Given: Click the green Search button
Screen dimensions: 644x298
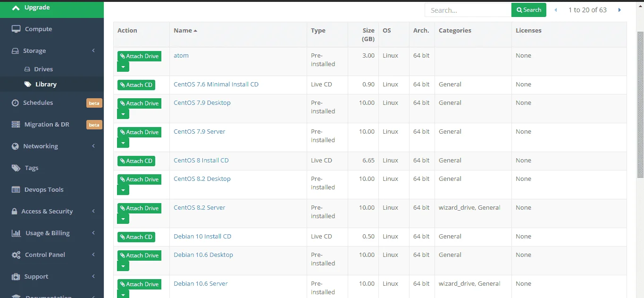Looking at the screenshot, I should click(x=529, y=10).
